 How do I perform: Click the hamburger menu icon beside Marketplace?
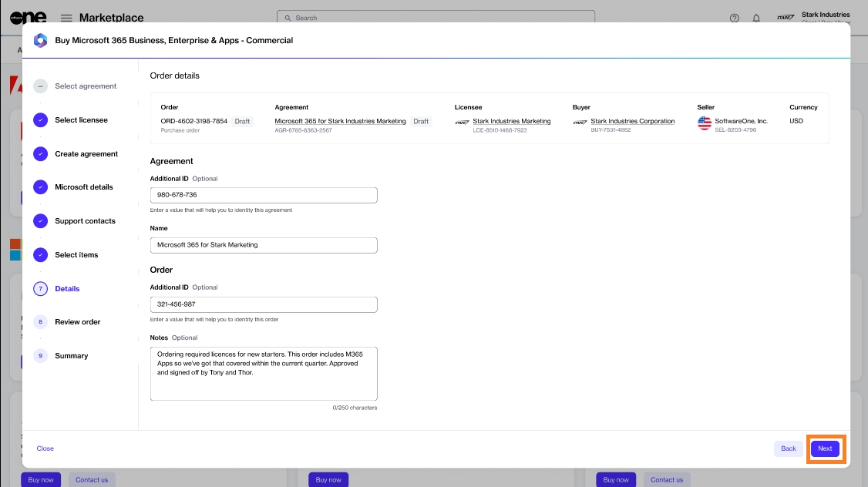66,18
